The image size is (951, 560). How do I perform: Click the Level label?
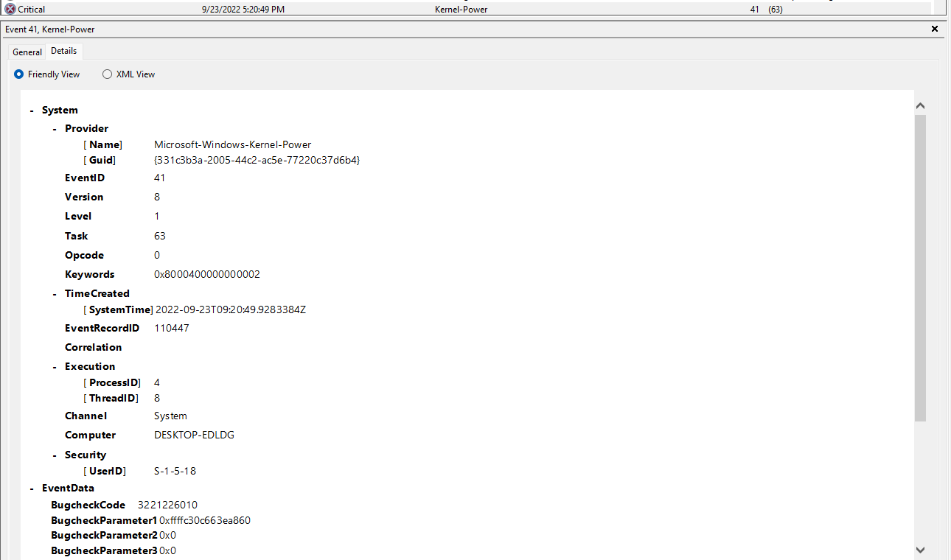78,217
